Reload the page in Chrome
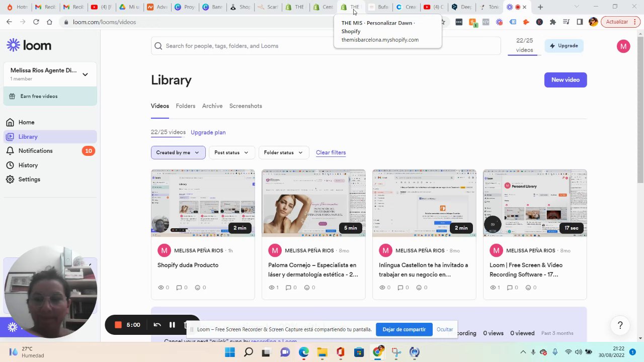Screen dimensions: 644x362 (36, 22)
